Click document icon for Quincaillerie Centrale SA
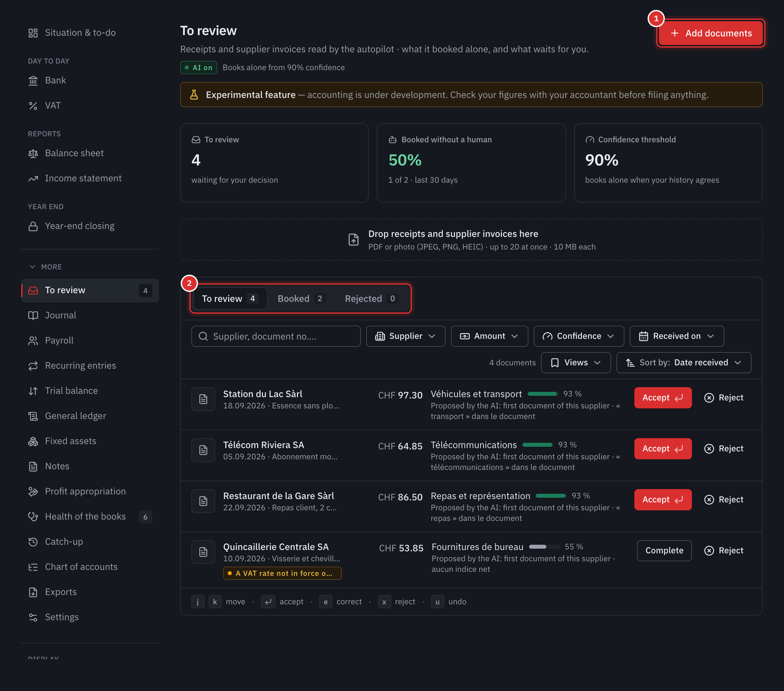The height and width of the screenshot is (691, 784). tap(203, 552)
